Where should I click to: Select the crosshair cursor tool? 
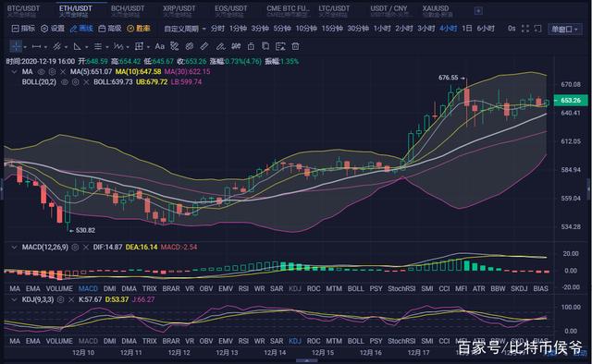pos(16,46)
